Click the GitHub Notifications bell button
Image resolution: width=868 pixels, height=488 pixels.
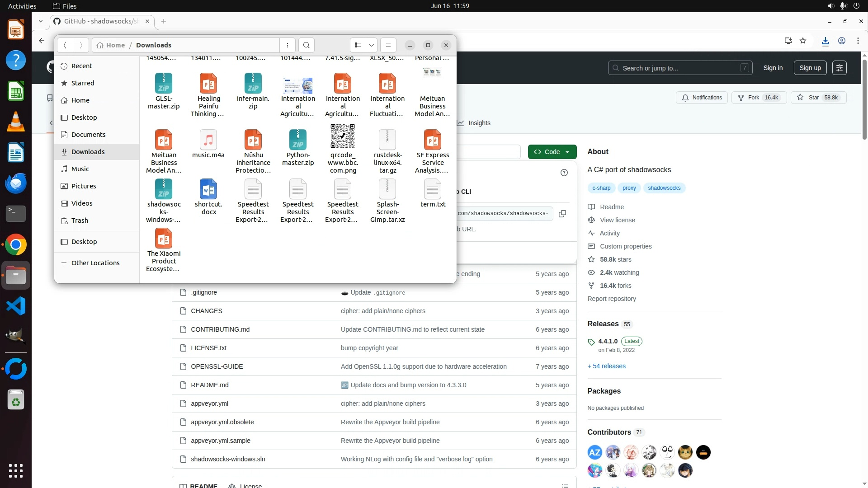702,98
